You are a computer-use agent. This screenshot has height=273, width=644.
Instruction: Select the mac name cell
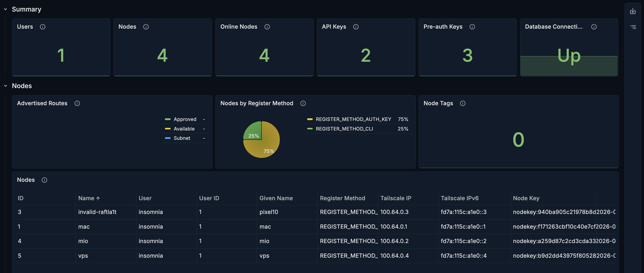pyautogui.click(x=106, y=227)
